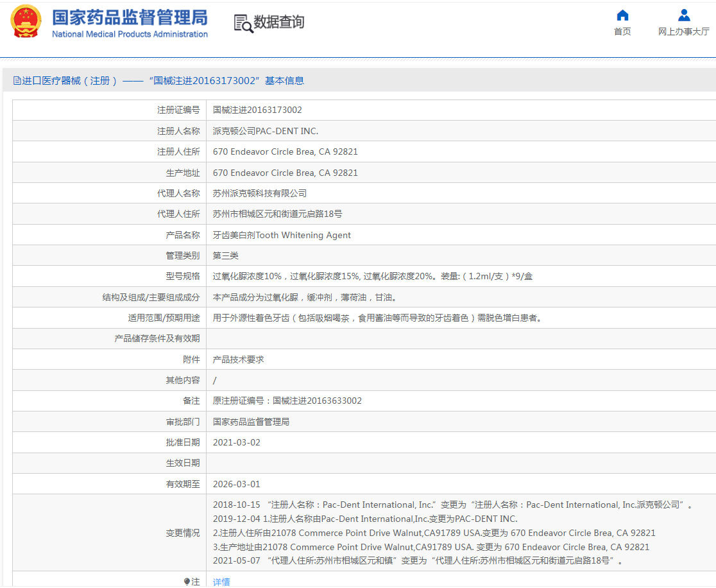
Task: Click the 有效期至 2026-03-01 value
Action: 237,484
